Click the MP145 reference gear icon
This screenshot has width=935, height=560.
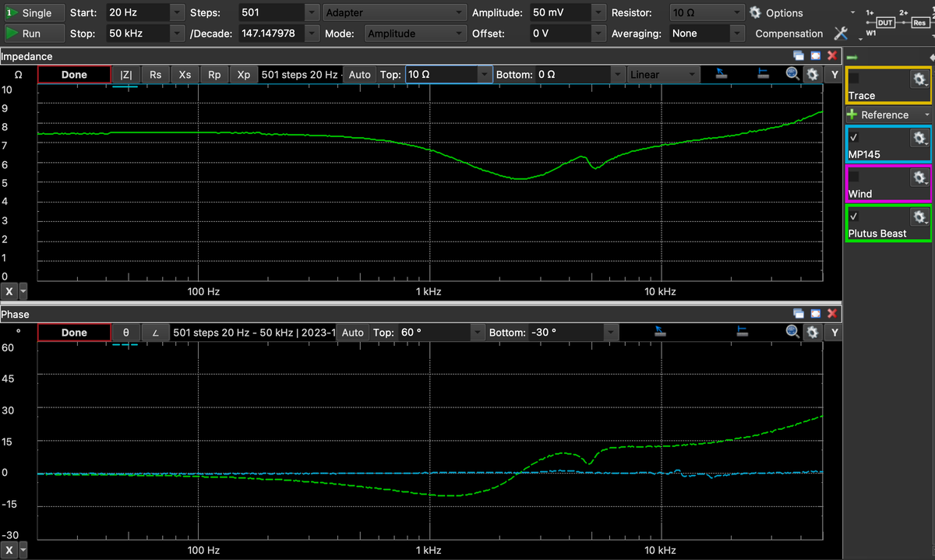point(919,139)
